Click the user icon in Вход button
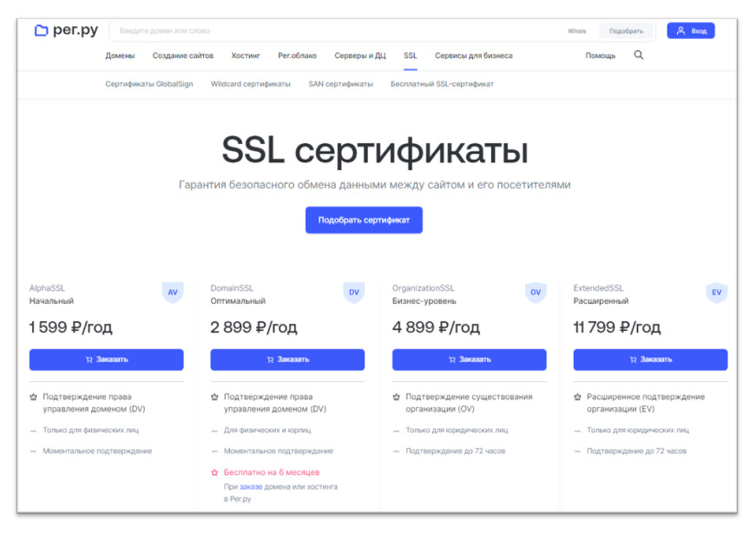Viewport: 756px width, 533px height. [680, 31]
